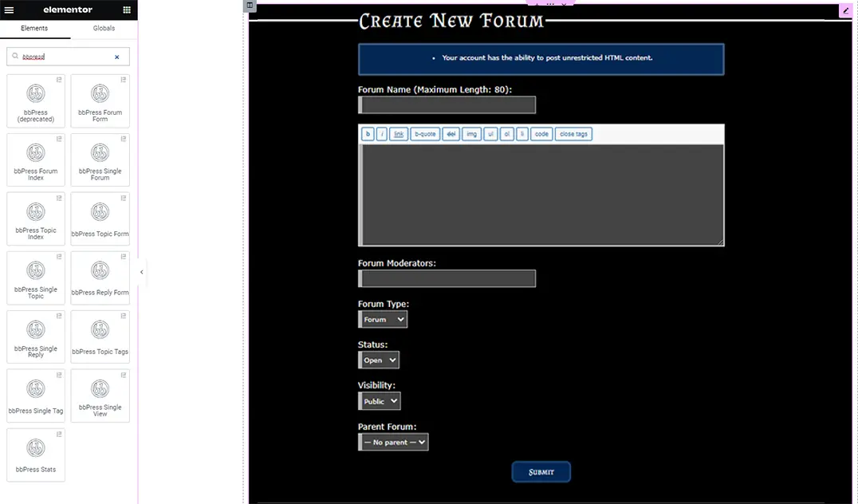Click the column handle icon above the canvas

coord(250,6)
